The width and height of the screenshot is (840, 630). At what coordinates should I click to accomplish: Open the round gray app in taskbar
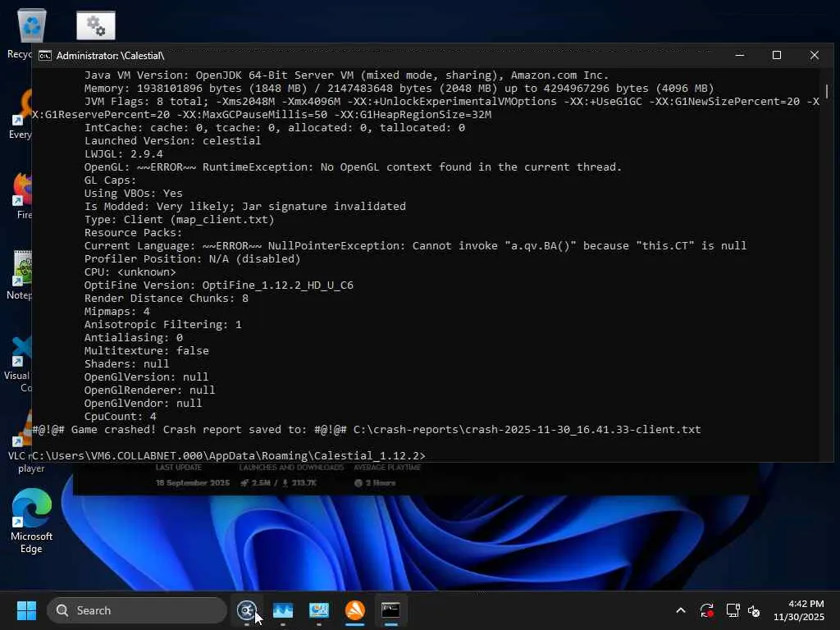pos(246,610)
